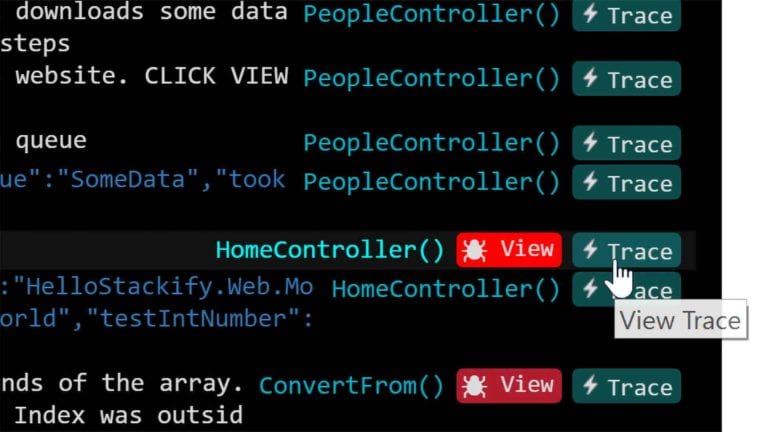Click HomeController() link in the highlighted row
Image resolution: width=768 pixels, height=432 pixels.
(x=330, y=250)
